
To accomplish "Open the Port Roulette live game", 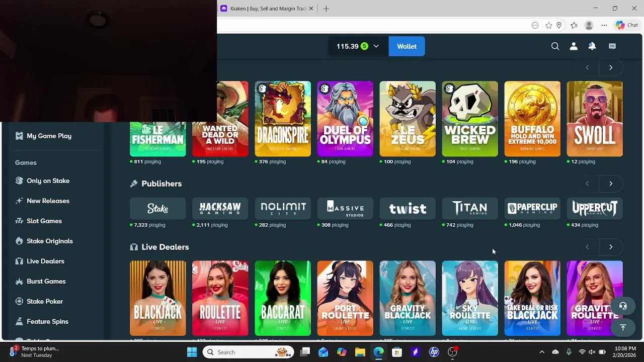I will (x=345, y=298).
